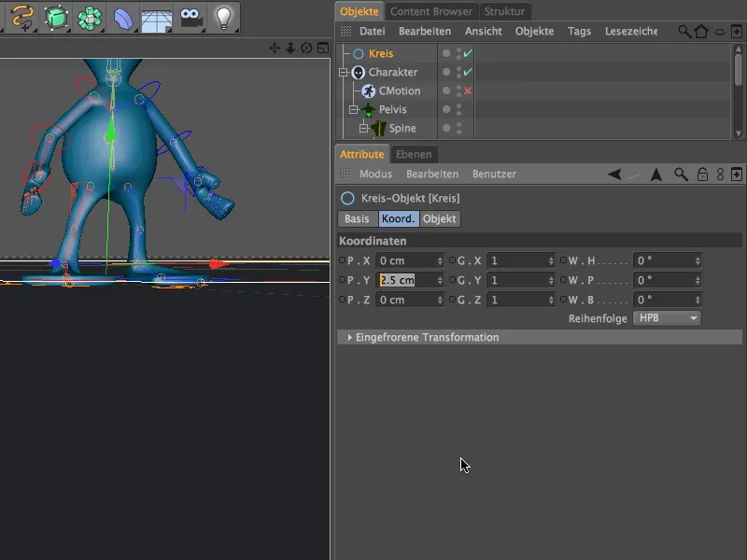Toggle W.H keyframe circle
Viewport: 747px width, 560px height.
coord(563,260)
